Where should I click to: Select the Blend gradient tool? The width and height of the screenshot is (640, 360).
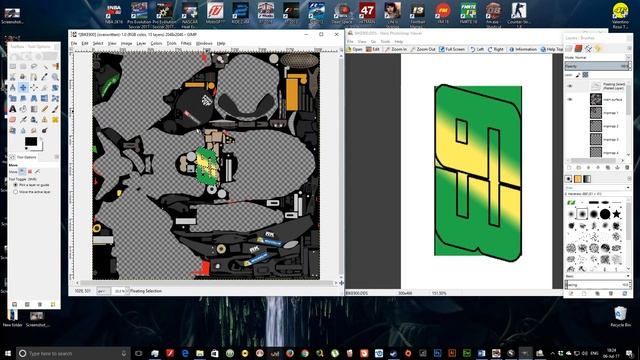pos(34,109)
